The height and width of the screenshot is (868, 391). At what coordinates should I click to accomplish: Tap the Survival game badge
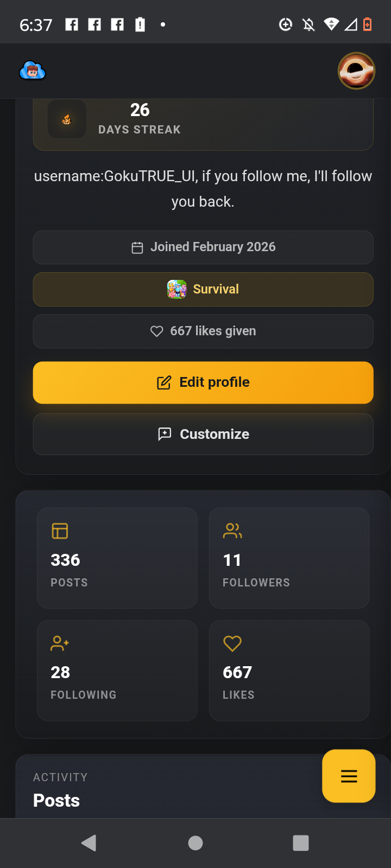point(203,289)
